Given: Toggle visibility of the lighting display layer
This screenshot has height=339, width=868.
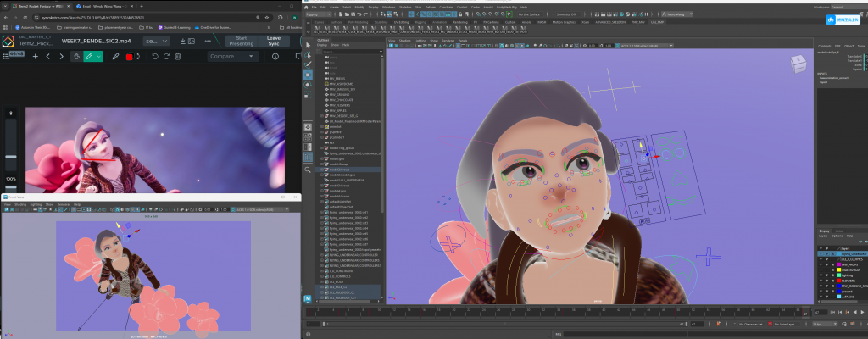Looking at the screenshot, I should [821, 274].
